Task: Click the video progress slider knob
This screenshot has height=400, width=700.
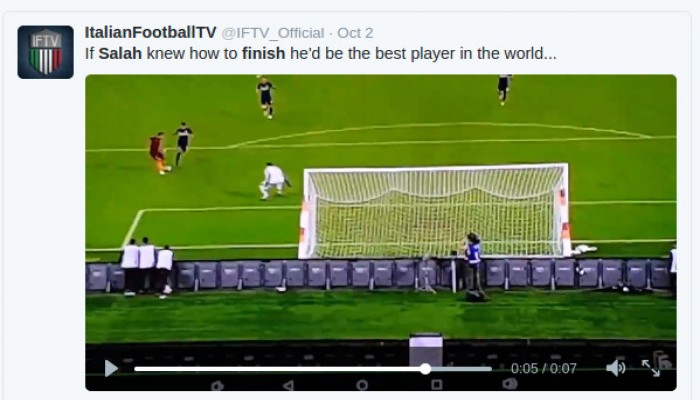Action: (425, 369)
